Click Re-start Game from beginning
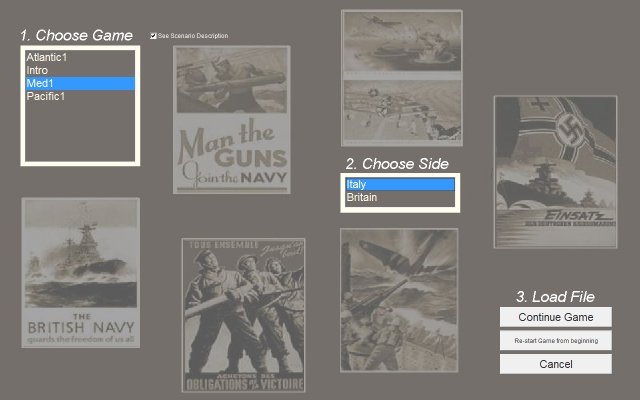The height and width of the screenshot is (400, 640). click(555, 341)
